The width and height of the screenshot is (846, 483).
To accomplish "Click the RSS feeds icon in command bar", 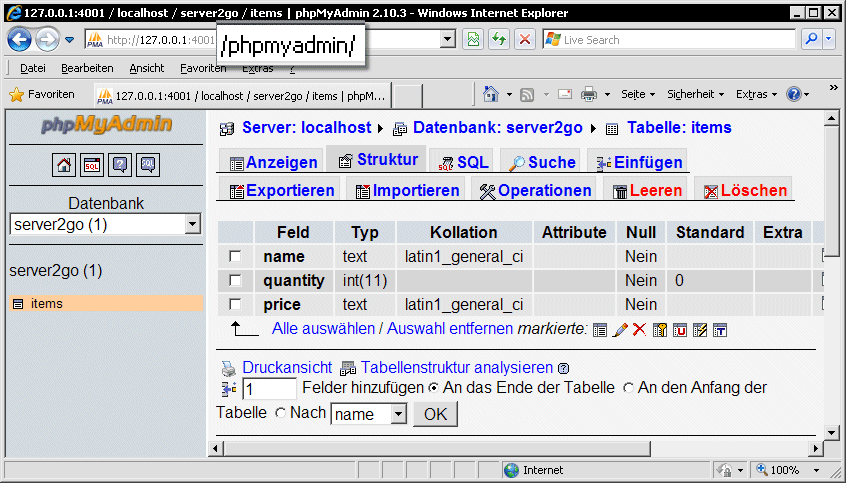I will click(x=527, y=95).
